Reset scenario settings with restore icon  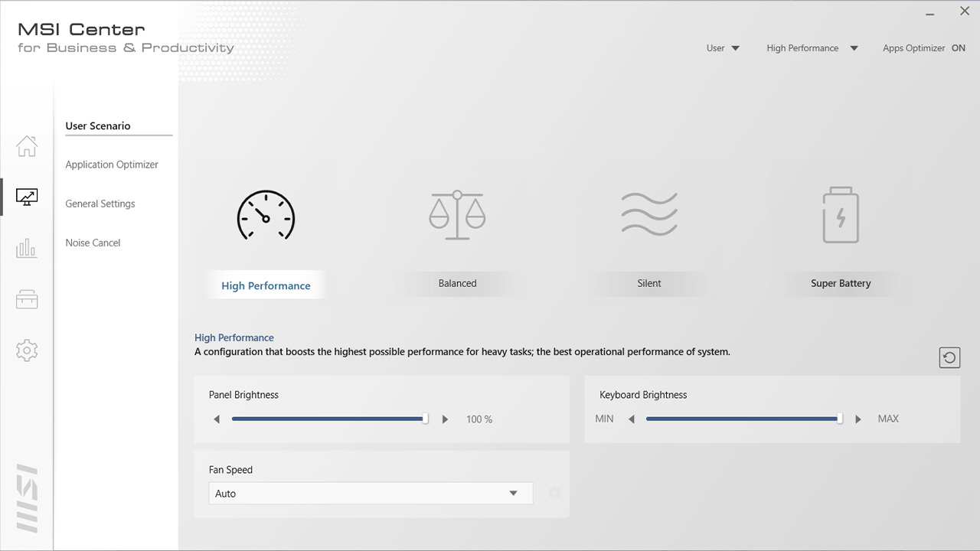(949, 357)
